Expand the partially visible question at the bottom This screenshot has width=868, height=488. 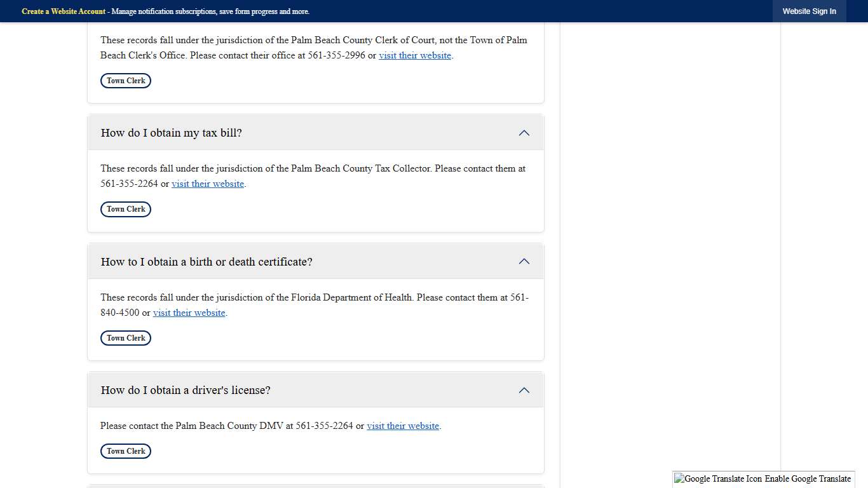click(x=316, y=486)
